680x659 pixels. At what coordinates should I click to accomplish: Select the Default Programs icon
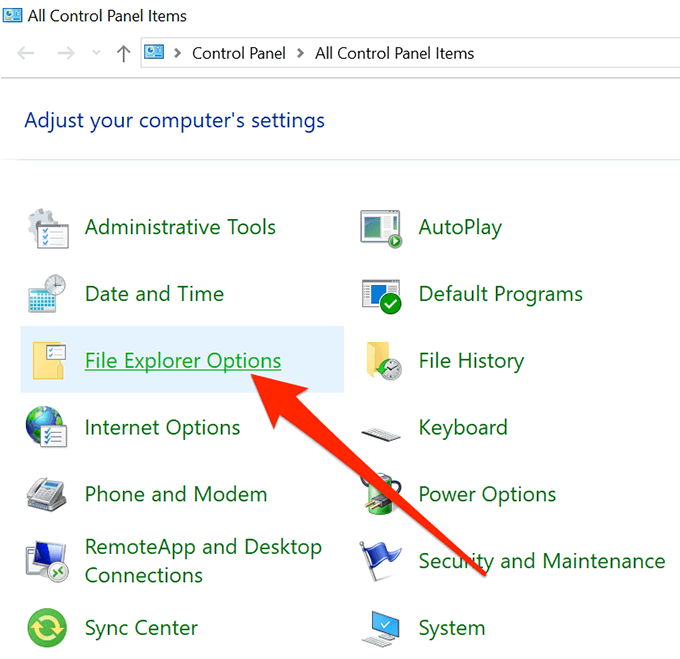coord(381,295)
